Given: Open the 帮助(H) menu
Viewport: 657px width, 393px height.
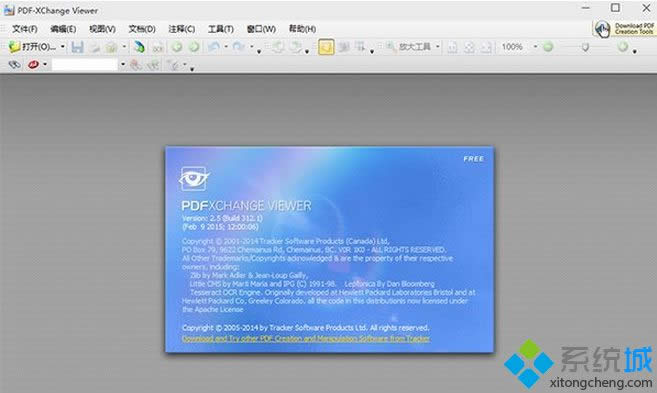Looking at the screenshot, I should 302,29.
